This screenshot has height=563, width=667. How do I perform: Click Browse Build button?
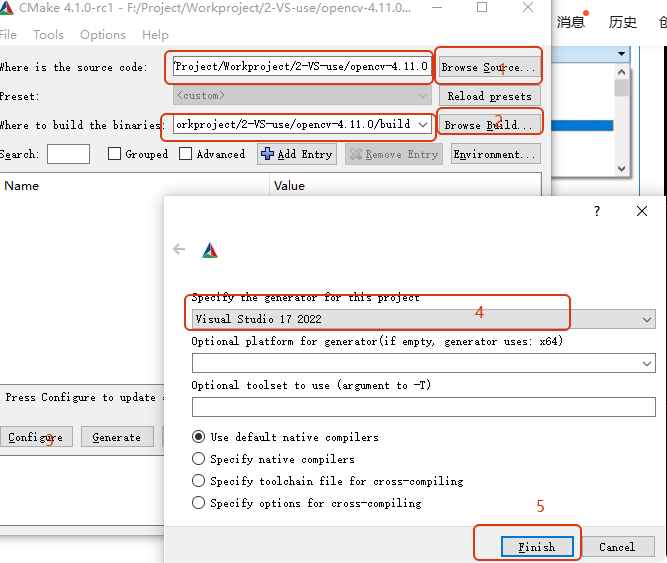point(489,125)
